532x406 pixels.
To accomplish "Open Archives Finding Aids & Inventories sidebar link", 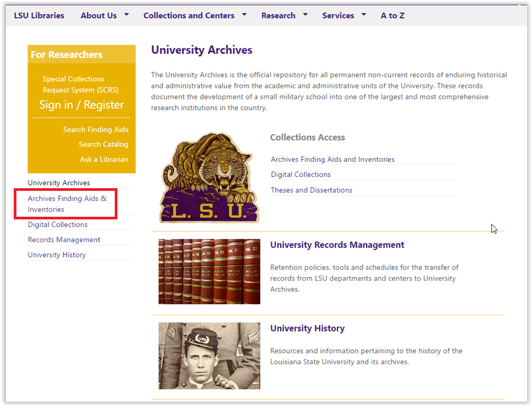I will [67, 204].
